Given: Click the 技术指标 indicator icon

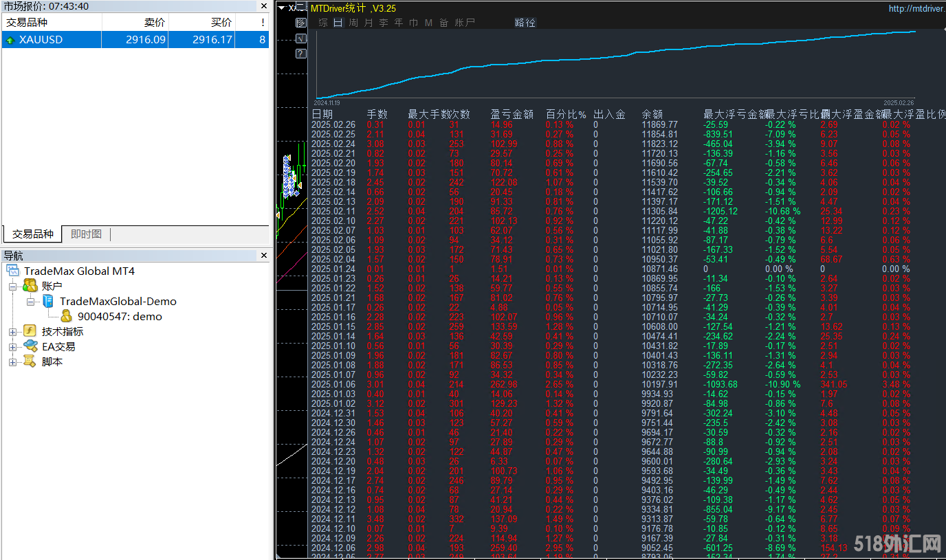Looking at the screenshot, I should click(30, 331).
